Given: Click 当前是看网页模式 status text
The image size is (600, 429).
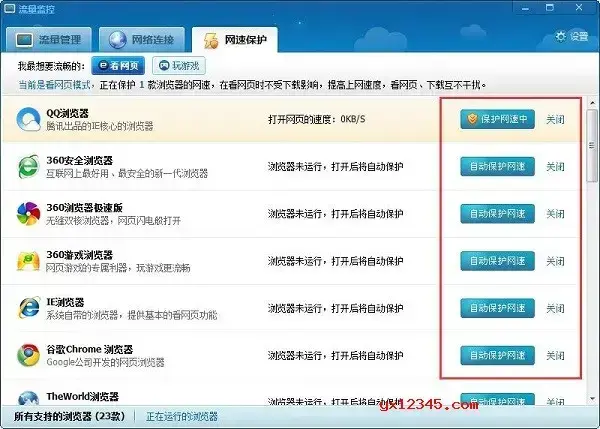Looking at the screenshot, I should tap(55, 85).
